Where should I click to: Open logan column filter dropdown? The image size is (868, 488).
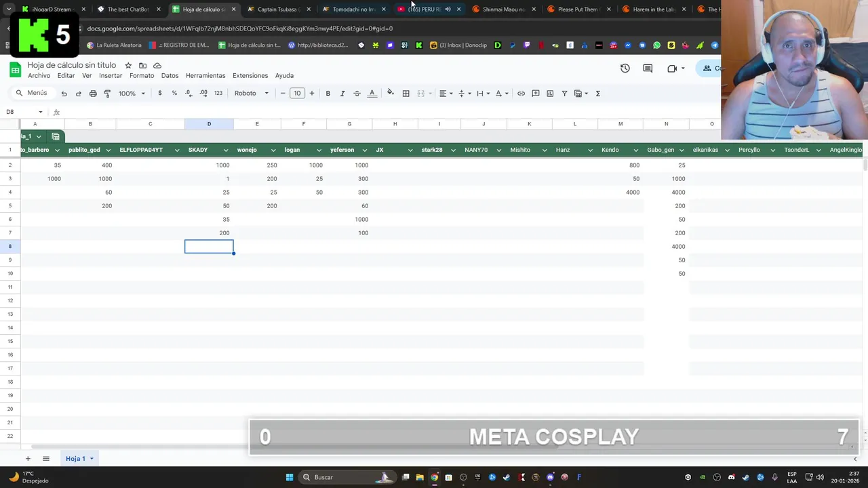pyautogui.click(x=319, y=150)
